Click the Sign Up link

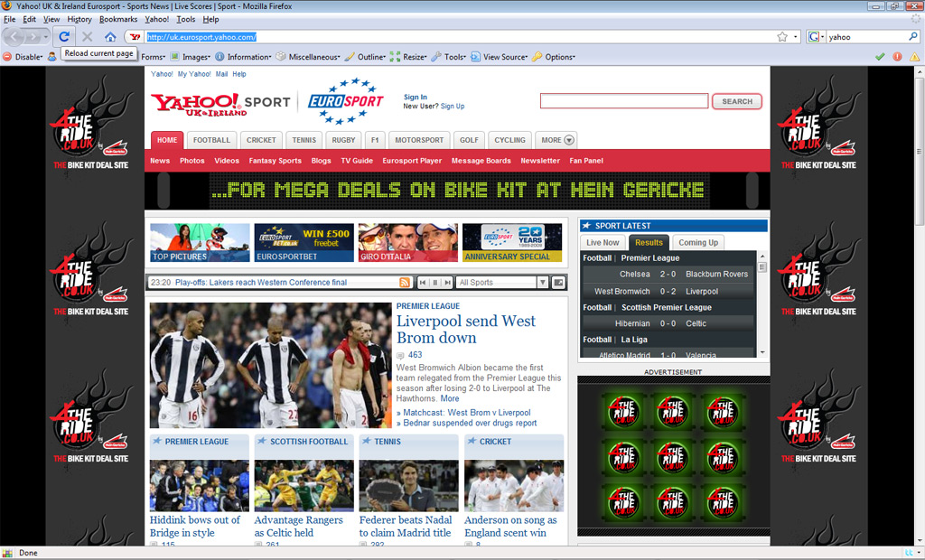coord(453,107)
